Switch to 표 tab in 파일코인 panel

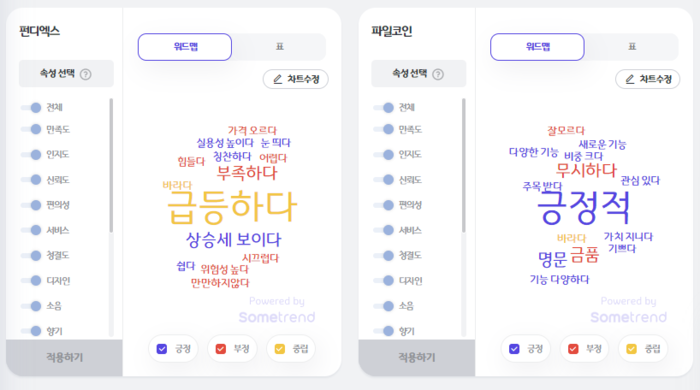click(x=632, y=47)
